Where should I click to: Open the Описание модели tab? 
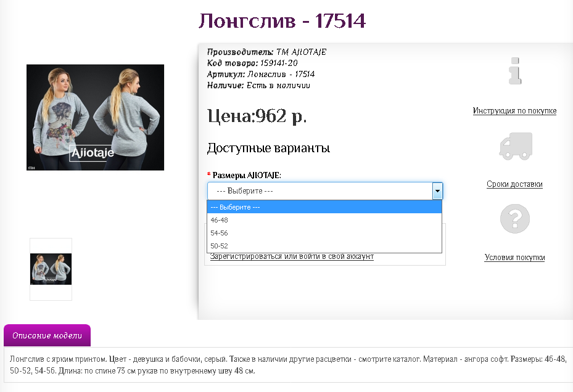pos(47,335)
